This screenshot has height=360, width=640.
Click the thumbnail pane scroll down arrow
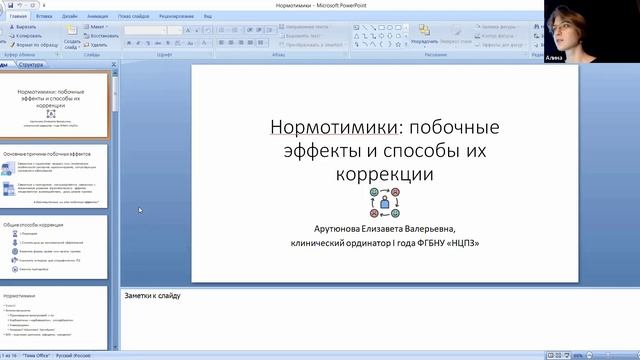tap(115, 347)
